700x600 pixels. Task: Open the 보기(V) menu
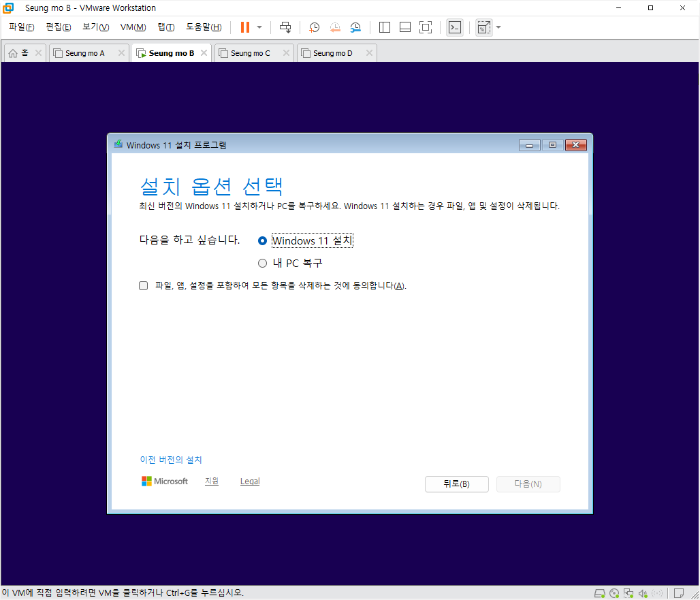pos(95,27)
